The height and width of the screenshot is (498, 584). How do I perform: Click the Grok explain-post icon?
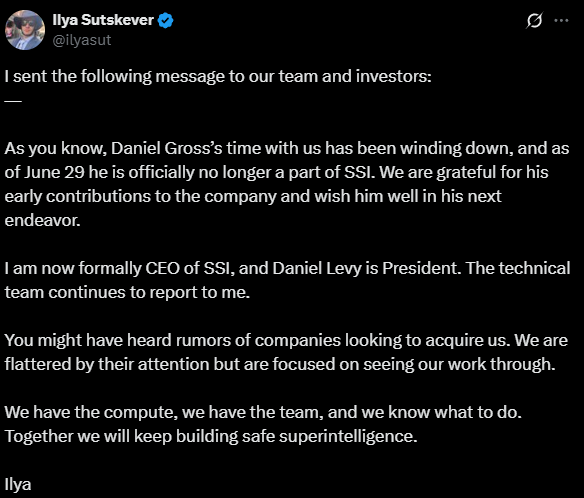534,20
